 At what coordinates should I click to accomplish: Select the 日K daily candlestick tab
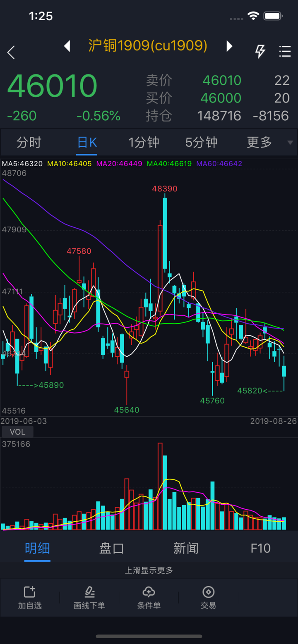[x=87, y=143]
